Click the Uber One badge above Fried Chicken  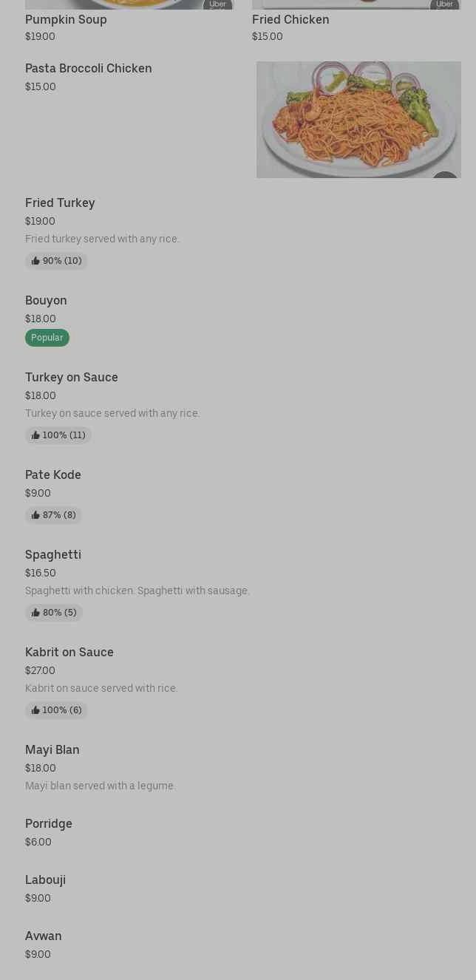(444, 4)
